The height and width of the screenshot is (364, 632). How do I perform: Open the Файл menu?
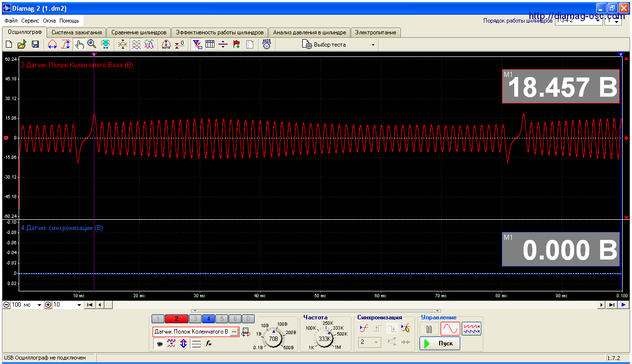coord(11,21)
